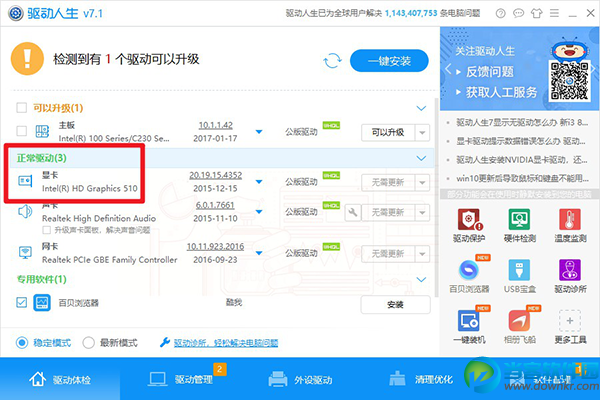600x400 pixels.
Task: Open 一键装机 tool
Action: tap(469, 326)
